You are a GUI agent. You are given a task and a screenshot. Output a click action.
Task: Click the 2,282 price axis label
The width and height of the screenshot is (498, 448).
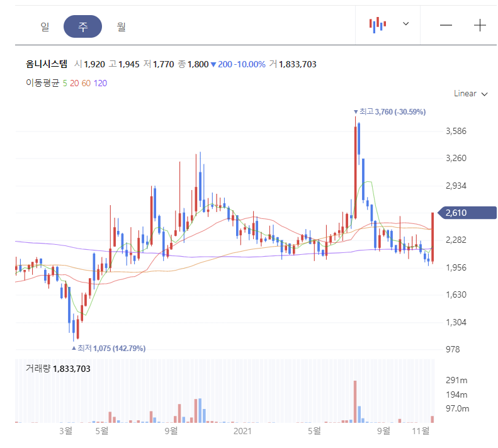tap(456, 240)
